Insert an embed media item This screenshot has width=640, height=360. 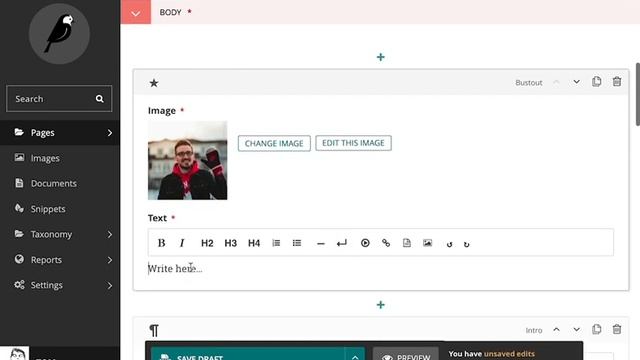pyautogui.click(x=365, y=243)
